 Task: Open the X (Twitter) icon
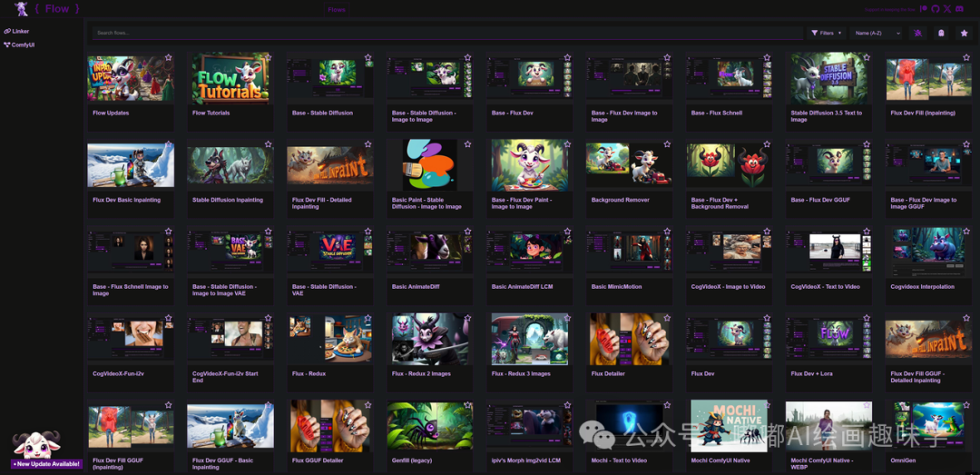point(947,9)
